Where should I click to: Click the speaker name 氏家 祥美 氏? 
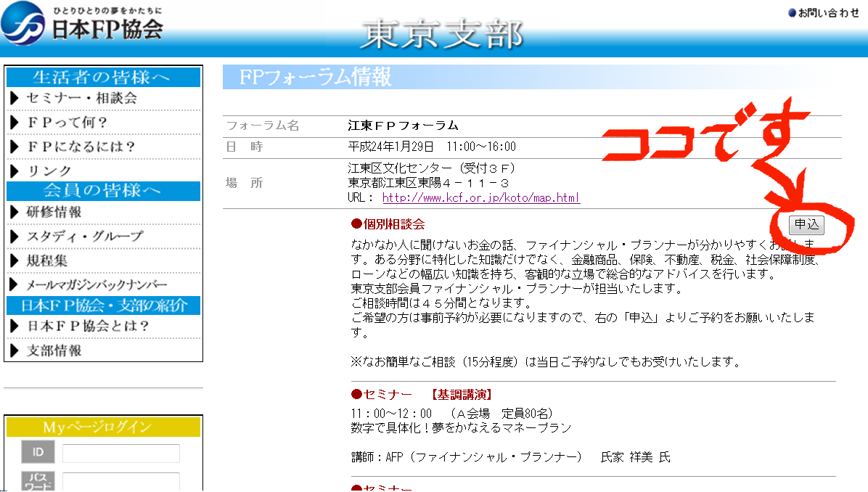[x=636, y=457]
